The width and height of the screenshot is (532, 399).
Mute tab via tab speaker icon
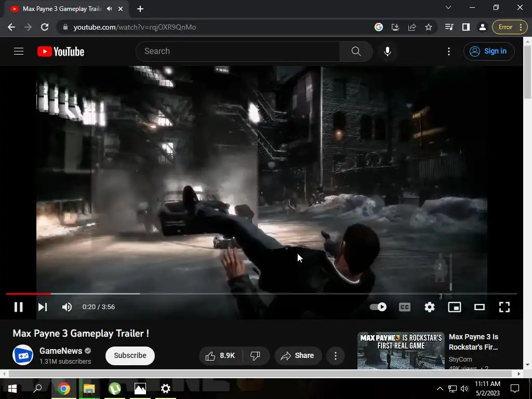point(109,9)
